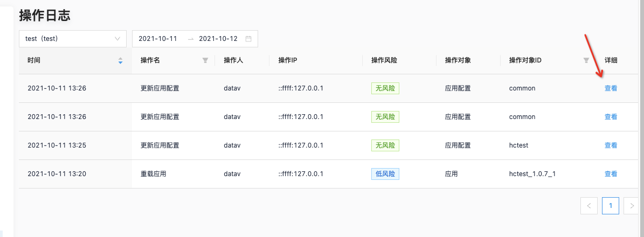
Task: Sort the 时间 column with the sort arrows
Action: pyautogui.click(x=120, y=60)
